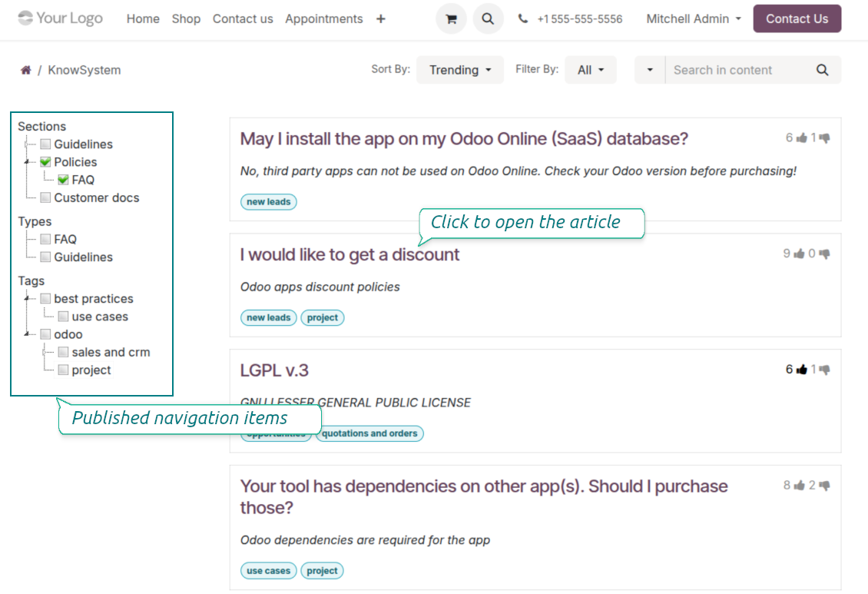Enable the Guidelines section checkbox

coord(45,144)
